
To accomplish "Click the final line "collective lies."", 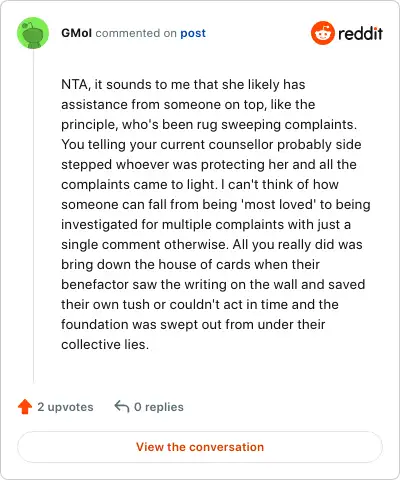I will [105, 344].
